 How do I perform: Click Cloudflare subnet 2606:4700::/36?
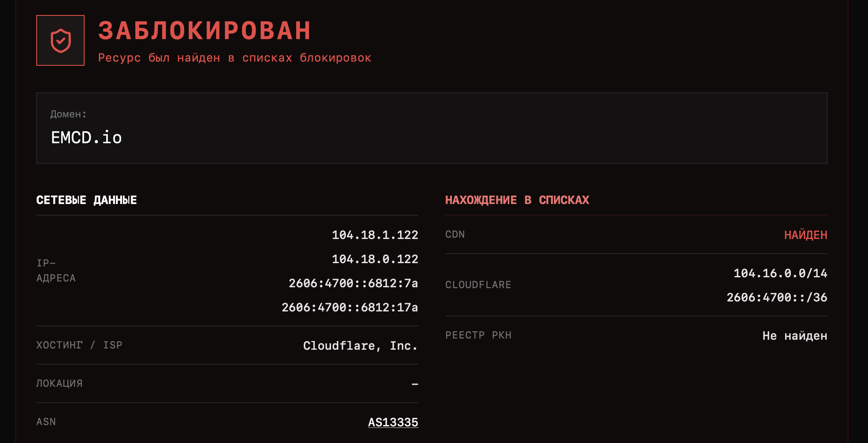click(777, 297)
